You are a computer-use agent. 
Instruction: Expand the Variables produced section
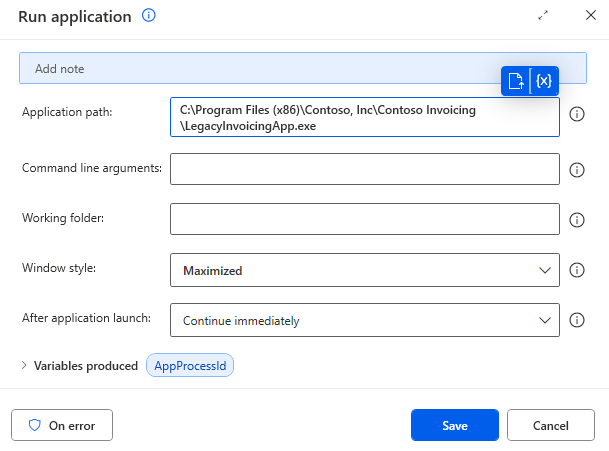pos(24,366)
